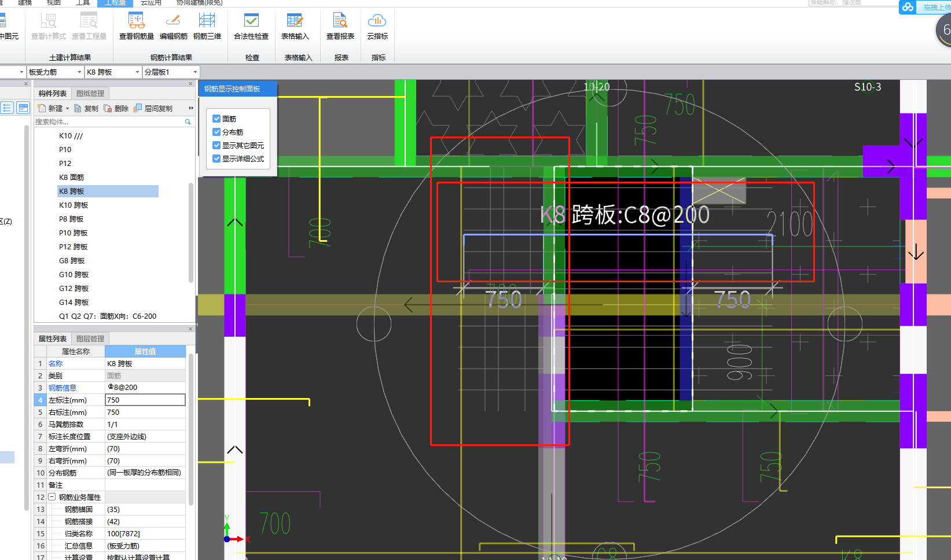
Task: Select G14 跨板 in component list
Action: [74, 303]
